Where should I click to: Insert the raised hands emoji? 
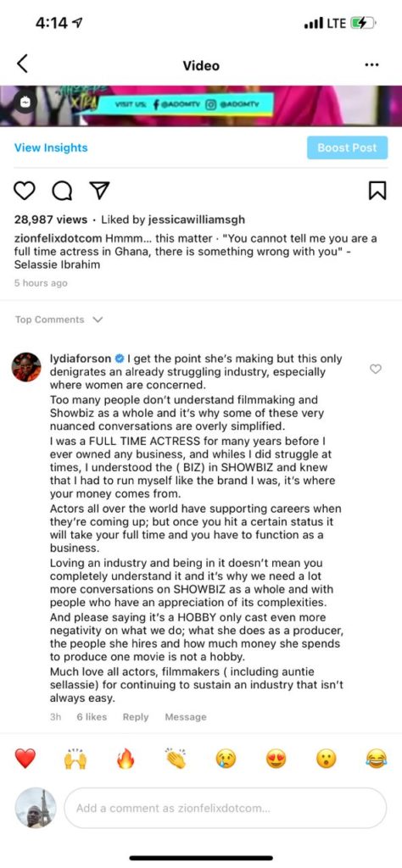[x=75, y=759]
